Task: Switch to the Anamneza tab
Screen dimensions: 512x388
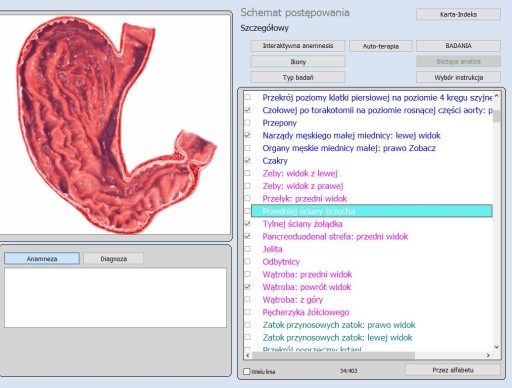Action: tap(42, 259)
